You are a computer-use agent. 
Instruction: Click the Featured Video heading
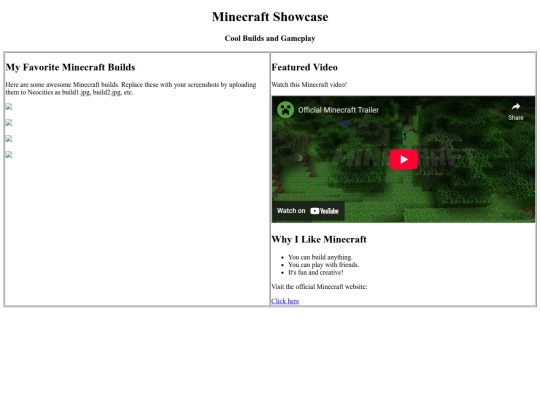coord(304,67)
